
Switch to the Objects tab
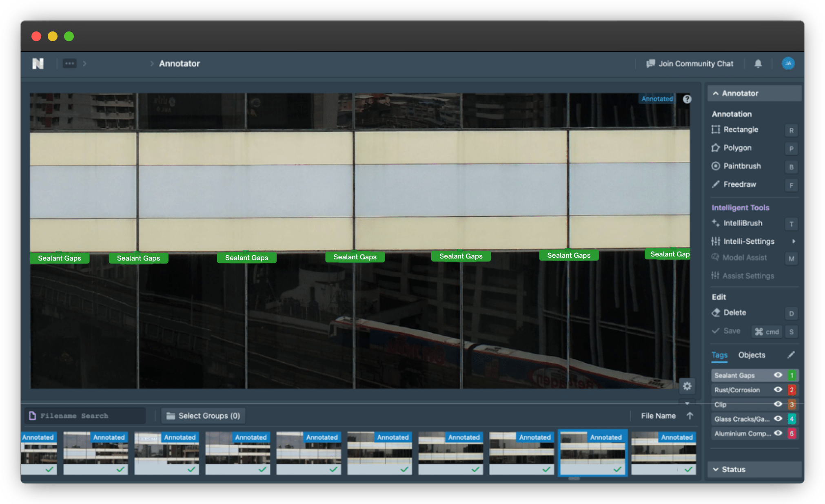click(752, 355)
